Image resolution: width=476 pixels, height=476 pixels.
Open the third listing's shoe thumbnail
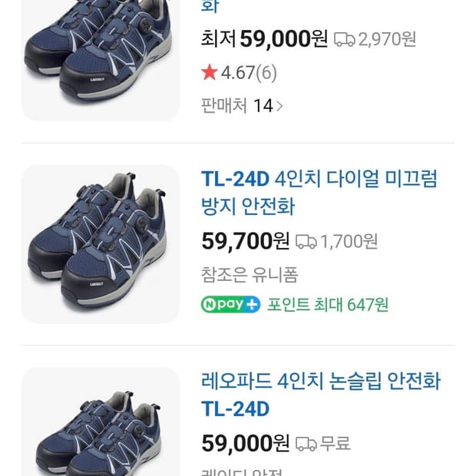click(x=101, y=421)
